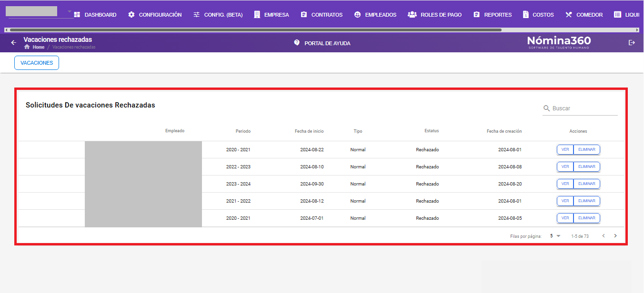Click the Costos document icon
Viewport: 644px width, 293px height.
[526, 15]
